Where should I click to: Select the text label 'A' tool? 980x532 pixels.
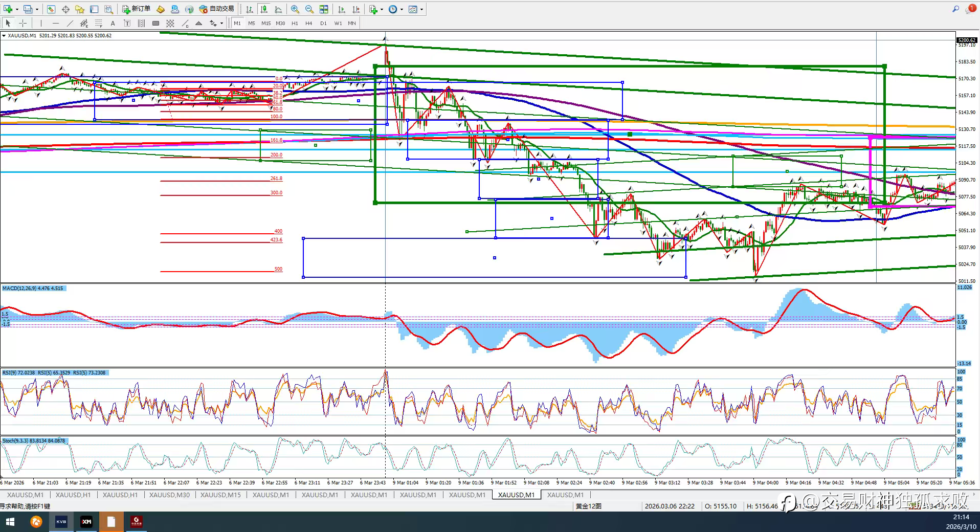(x=113, y=23)
